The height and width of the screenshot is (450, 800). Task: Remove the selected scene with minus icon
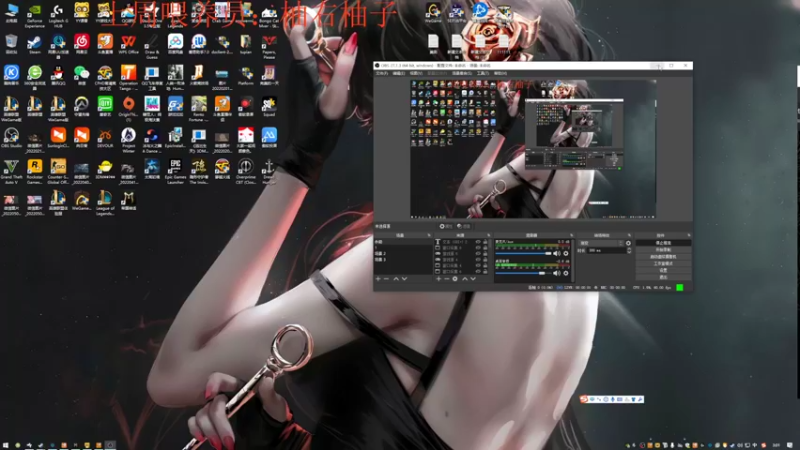pyautogui.click(x=386, y=279)
